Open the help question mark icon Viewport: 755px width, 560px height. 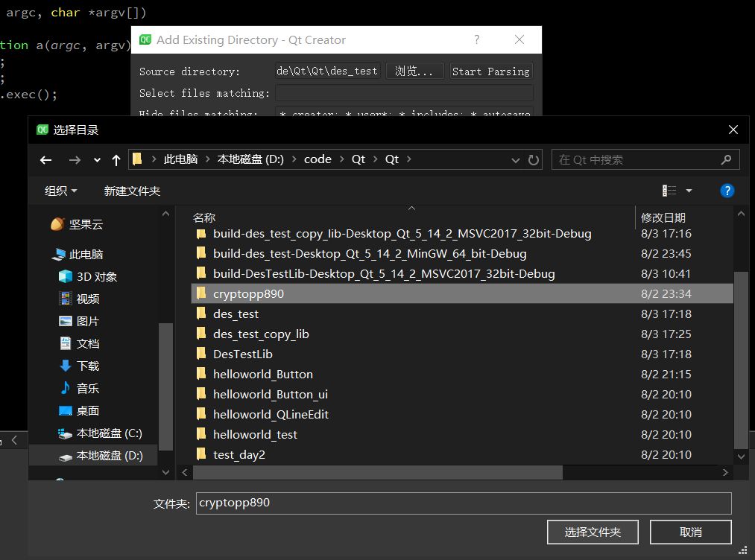(727, 191)
